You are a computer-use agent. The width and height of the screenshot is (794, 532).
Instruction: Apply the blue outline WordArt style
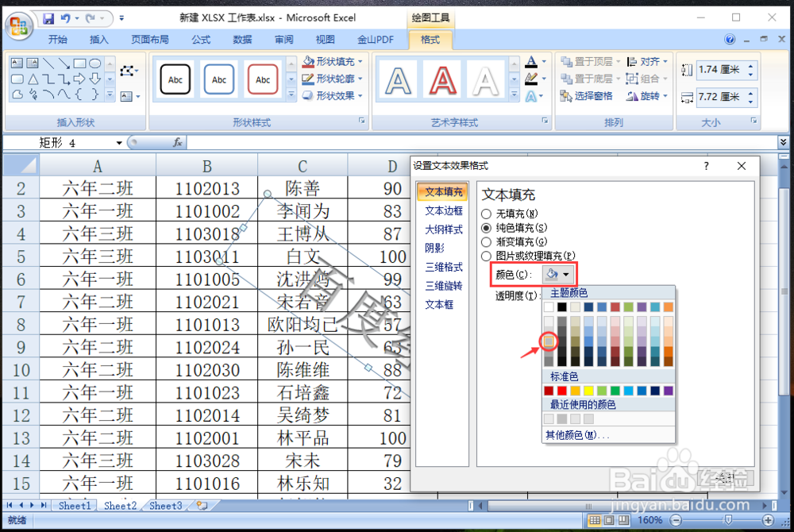[398, 79]
